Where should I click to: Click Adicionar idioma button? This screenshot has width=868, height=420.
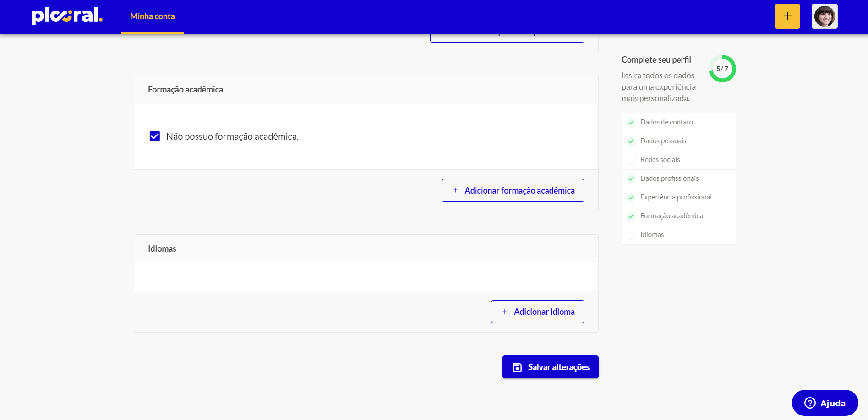click(x=537, y=312)
